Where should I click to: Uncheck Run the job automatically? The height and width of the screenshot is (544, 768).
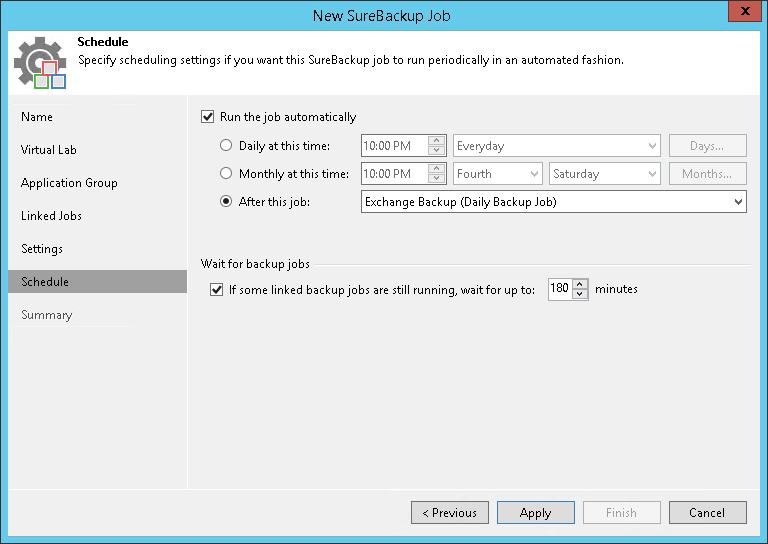pos(208,117)
